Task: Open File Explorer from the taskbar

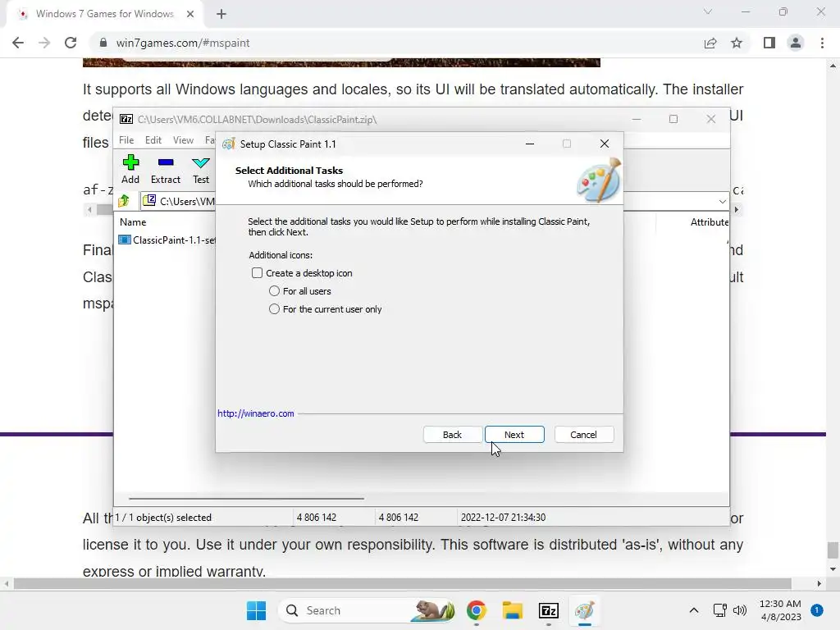Action: click(513, 610)
